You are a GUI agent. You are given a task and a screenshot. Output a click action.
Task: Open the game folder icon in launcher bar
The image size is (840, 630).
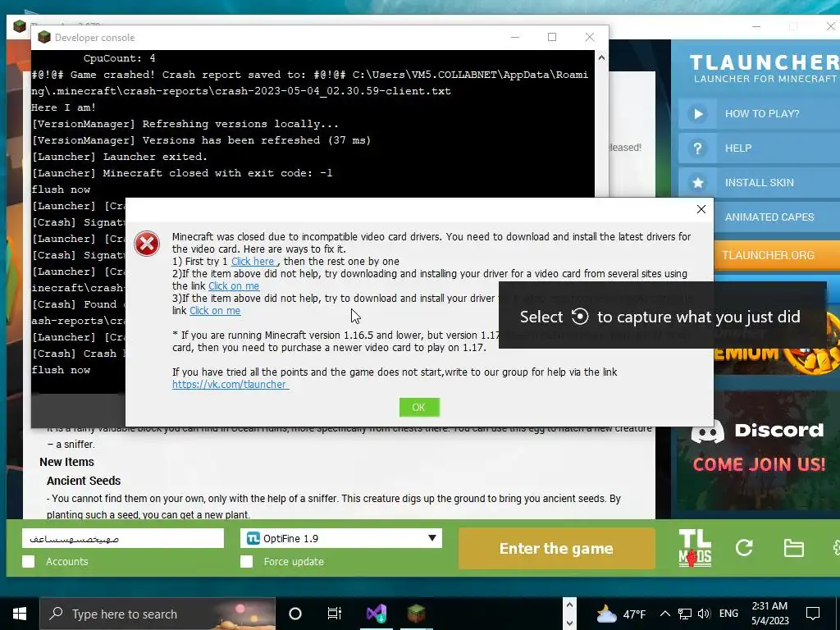793,548
